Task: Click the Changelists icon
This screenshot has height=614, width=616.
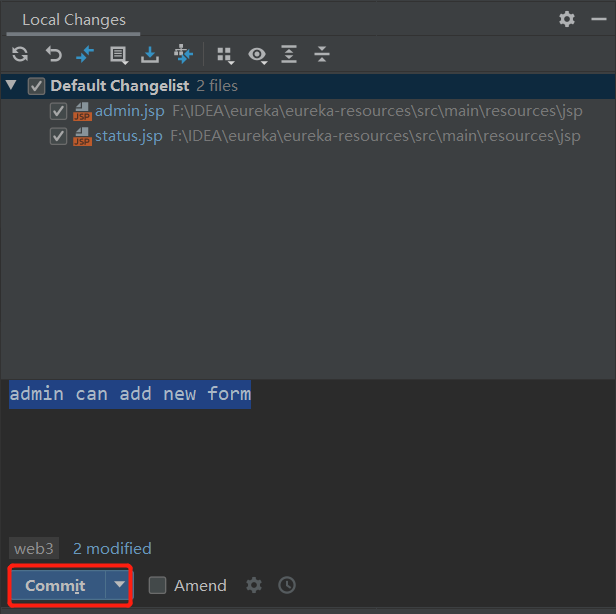Action: pyautogui.click(x=118, y=54)
